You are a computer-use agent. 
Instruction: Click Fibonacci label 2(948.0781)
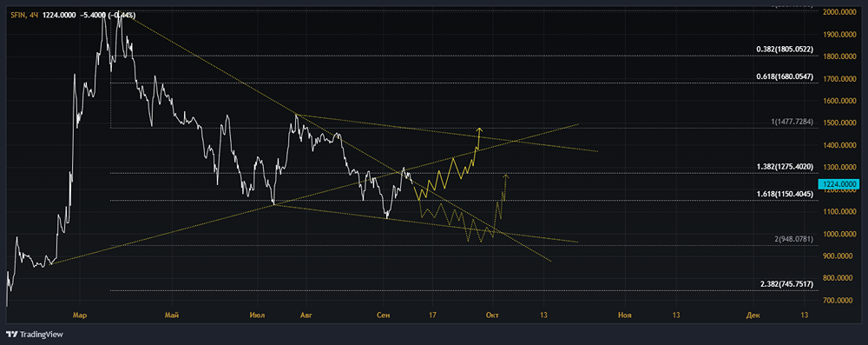(x=794, y=239)
